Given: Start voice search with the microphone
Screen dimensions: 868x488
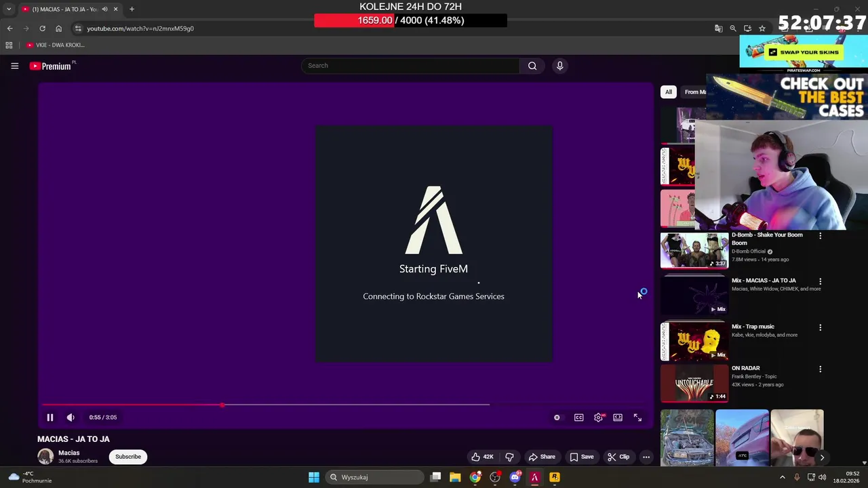Looking at the screenshot, I should (559, 66).
